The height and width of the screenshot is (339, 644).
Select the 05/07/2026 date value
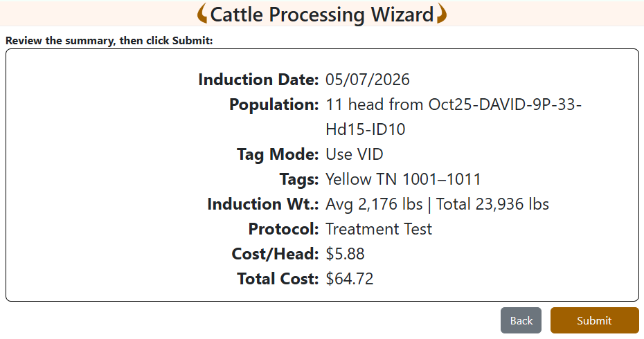[368, 79]
